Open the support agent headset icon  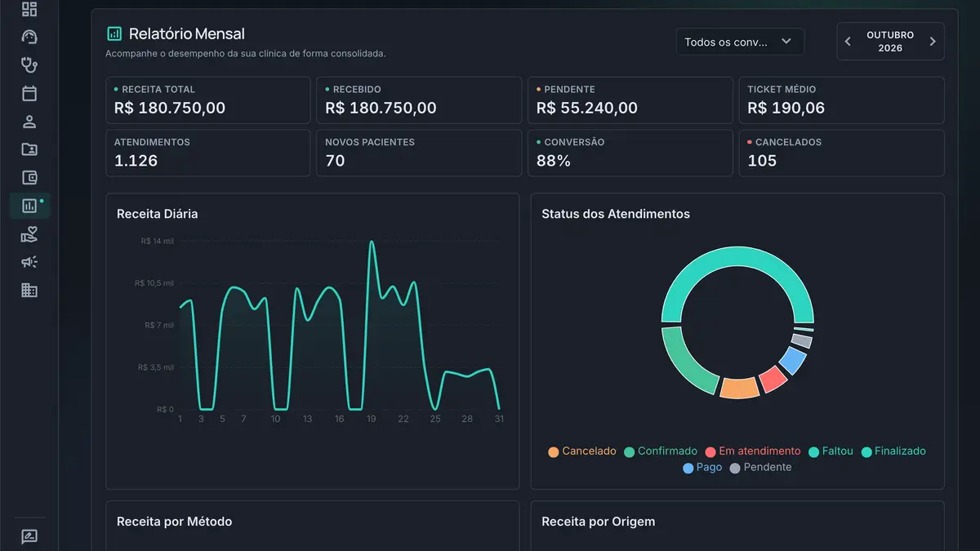point(29,37)
